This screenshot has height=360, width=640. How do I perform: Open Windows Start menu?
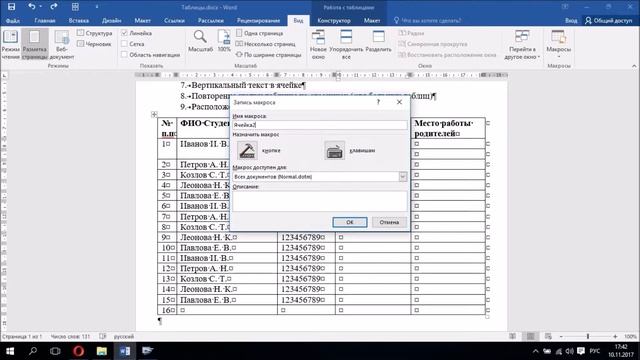[x=10, y=351]
